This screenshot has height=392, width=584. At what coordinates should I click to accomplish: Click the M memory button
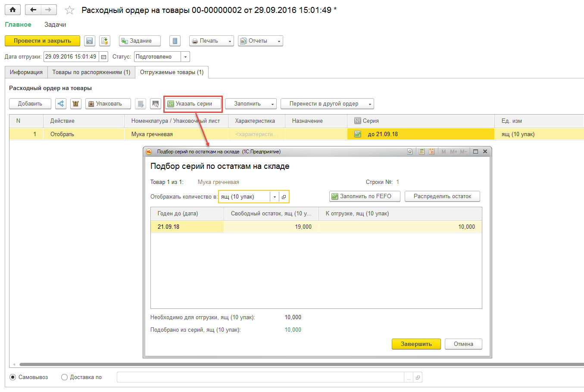coord(443,152)
